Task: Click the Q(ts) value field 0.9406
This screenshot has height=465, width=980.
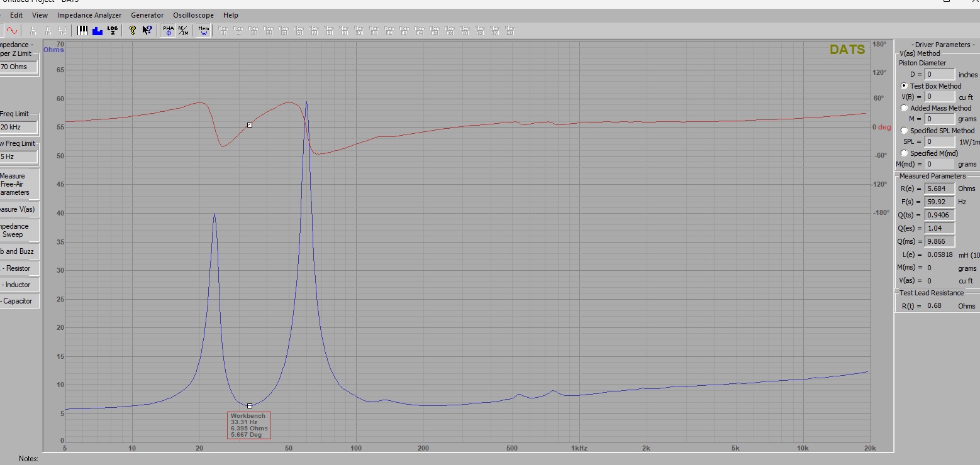Action: coord(940,215)
